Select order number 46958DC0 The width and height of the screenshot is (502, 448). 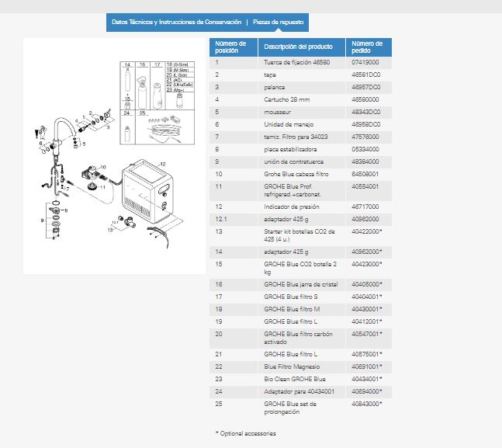(366, 125)
